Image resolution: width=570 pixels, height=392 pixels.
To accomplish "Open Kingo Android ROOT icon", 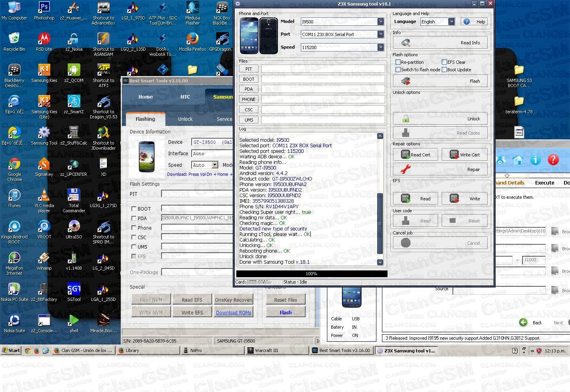I will [14, 232].
